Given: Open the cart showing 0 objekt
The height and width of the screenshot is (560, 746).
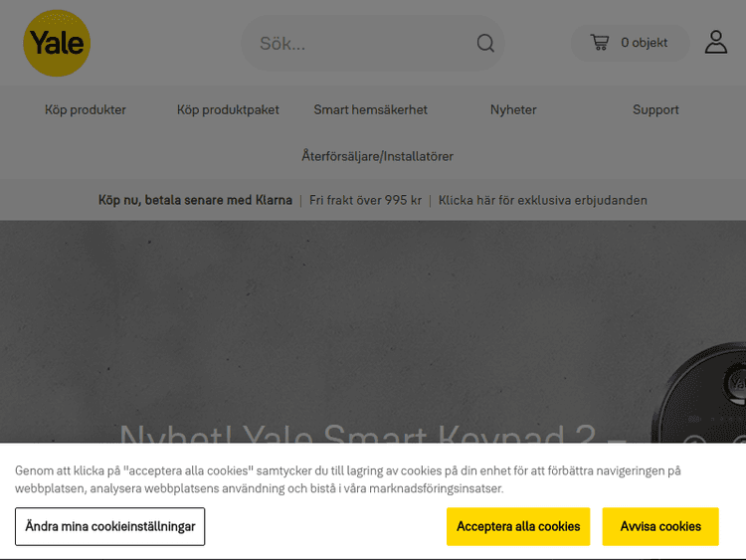Looking at the screenshot, I should (644, 43).
